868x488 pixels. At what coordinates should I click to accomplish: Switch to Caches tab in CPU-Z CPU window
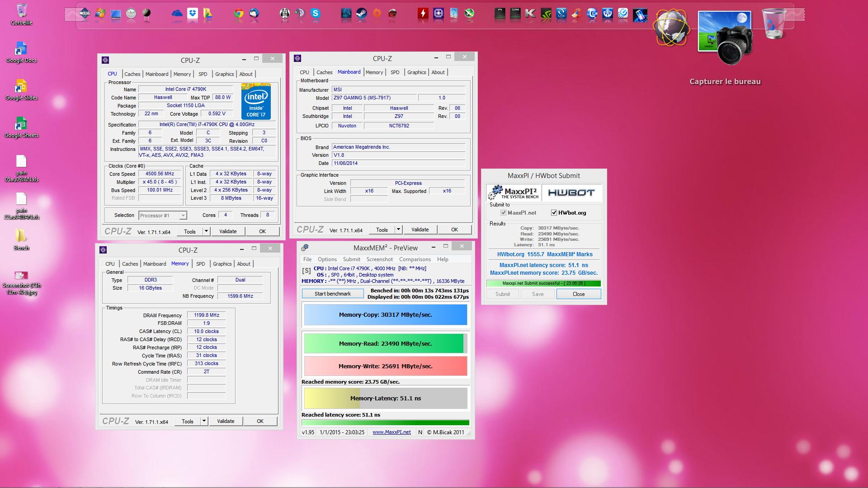[132, 74]
